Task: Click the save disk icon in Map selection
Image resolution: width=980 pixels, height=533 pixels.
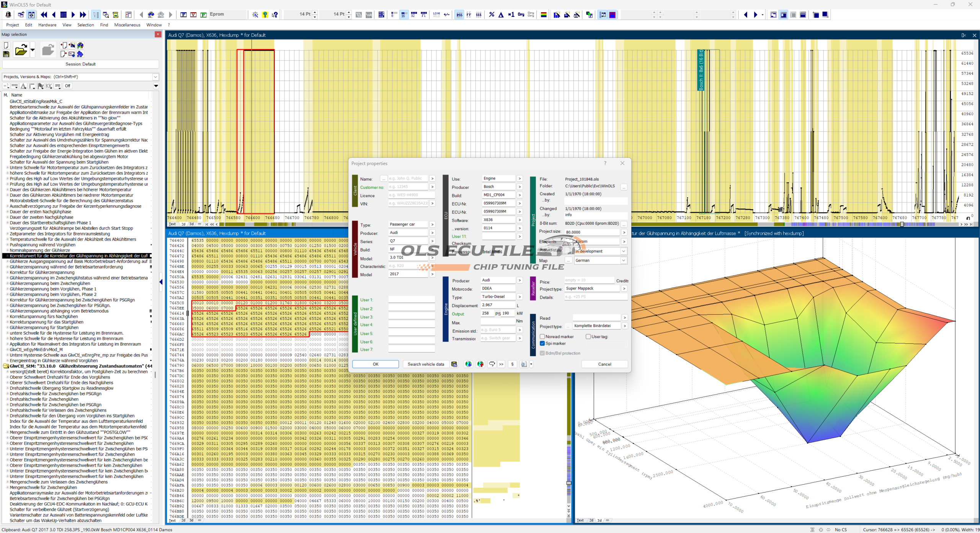Action: (6, 54)
